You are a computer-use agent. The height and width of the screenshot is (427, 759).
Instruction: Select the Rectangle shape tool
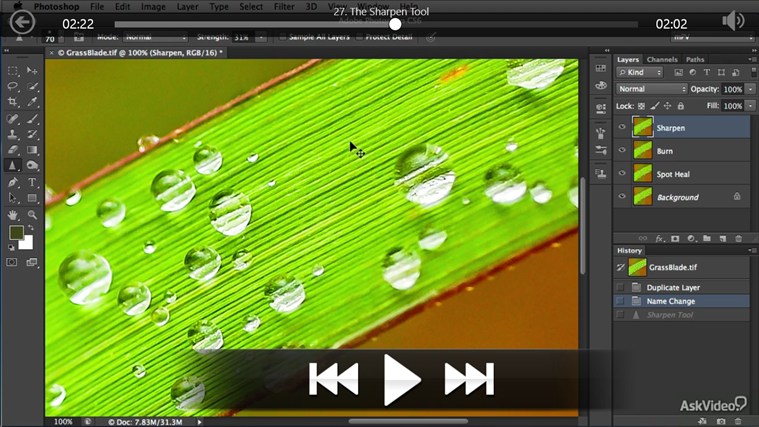[x=32, y=198]
